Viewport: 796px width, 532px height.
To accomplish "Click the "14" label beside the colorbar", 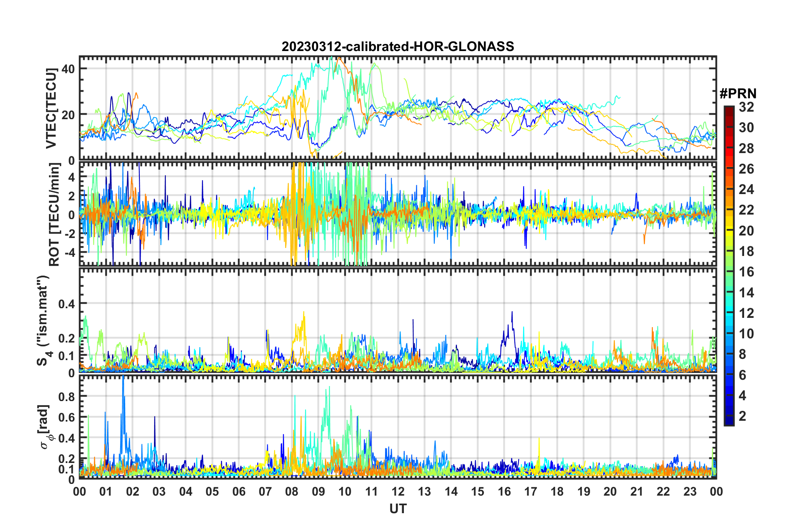I will [746, 293].
